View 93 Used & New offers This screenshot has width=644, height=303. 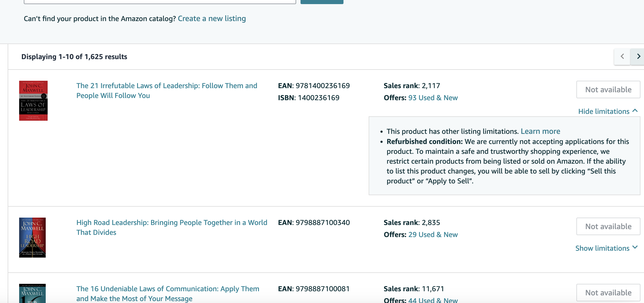tap(433, 98)
